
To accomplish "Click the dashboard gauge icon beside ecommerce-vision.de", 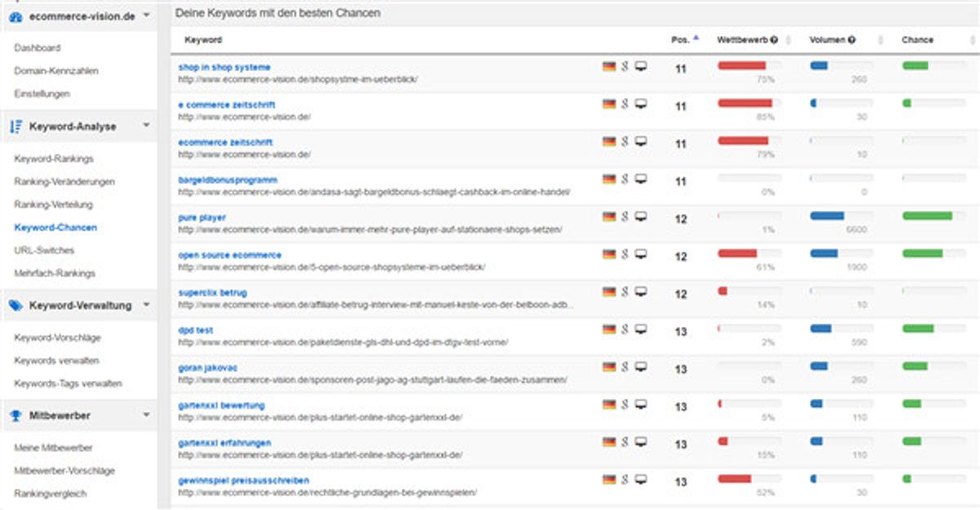I will coord(16,16).
